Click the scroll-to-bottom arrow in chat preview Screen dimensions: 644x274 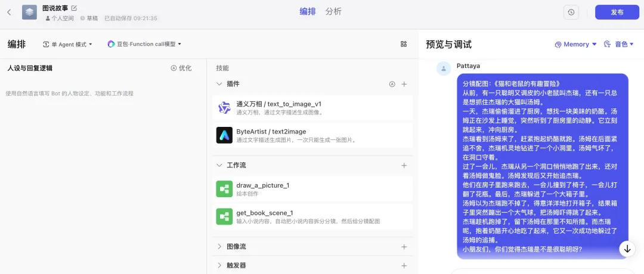coord(627,248)
